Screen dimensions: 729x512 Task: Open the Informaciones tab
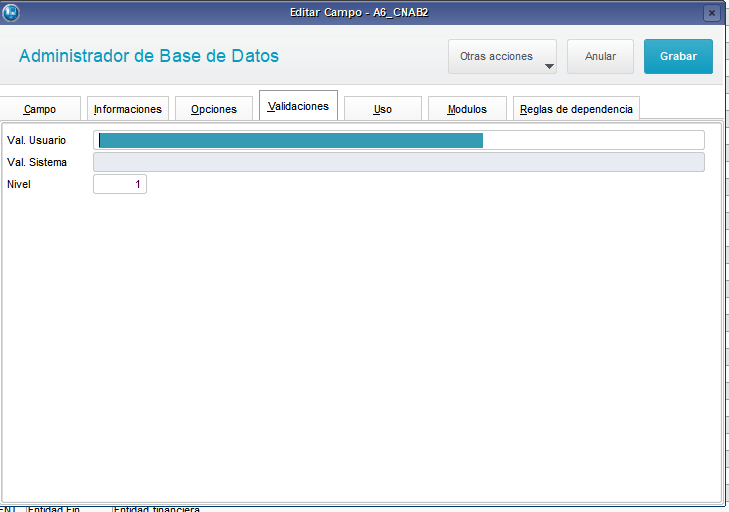(x=128, y=109)
